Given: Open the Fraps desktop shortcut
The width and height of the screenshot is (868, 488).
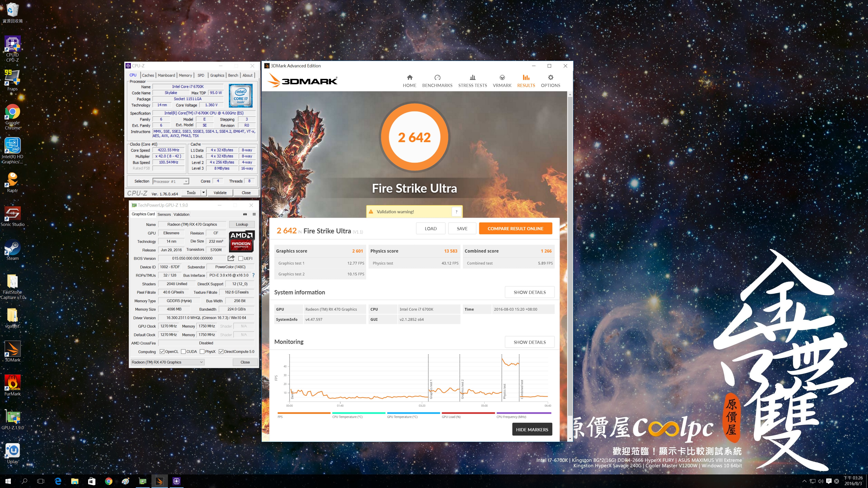Looking at the screenshot, I should coord(12,80).
